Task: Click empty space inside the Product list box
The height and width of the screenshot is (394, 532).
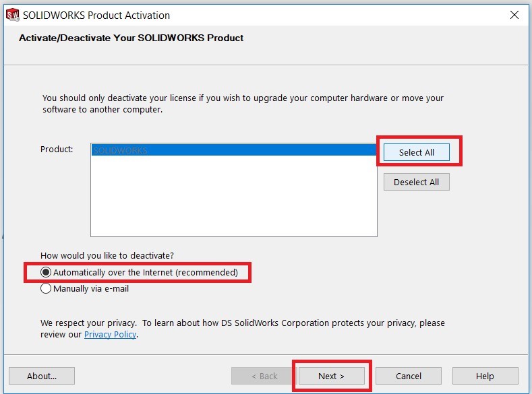Action: coord(234,197)
